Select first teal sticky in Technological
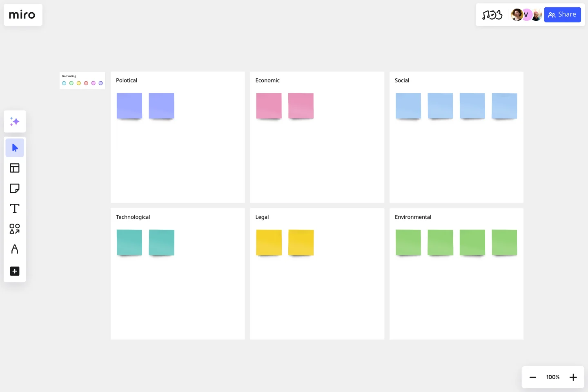 coord(129,243)
